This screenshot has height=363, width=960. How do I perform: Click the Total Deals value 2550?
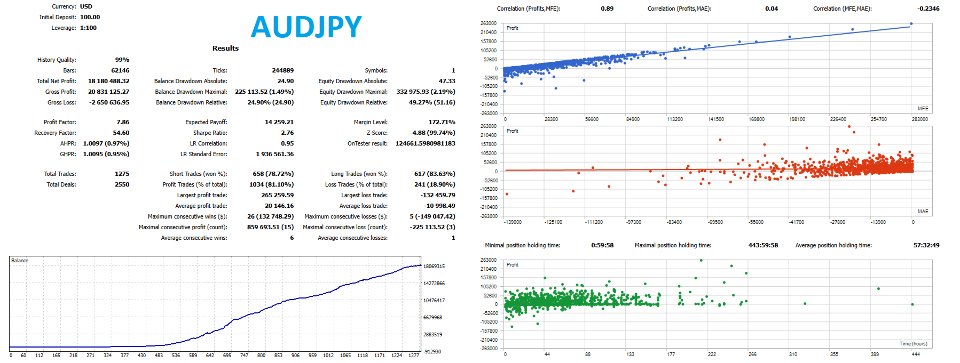pos(121,185)
